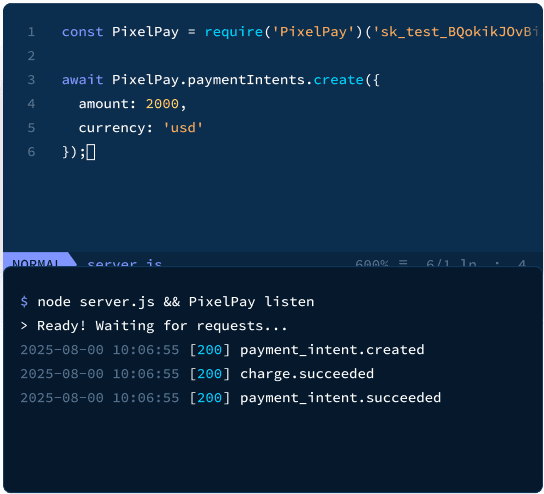Click the 'await' keyword on line 3

tap(83, 80)
